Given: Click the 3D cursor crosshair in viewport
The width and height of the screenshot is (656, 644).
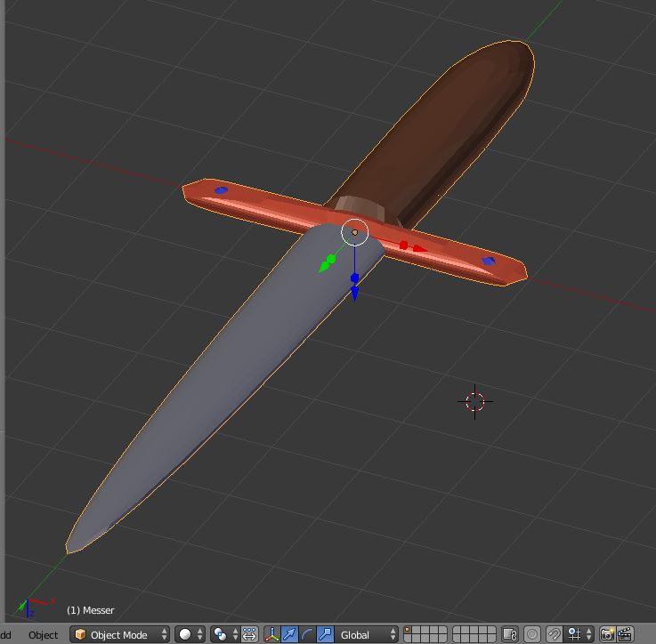Looking at the screenshot, I should click(474, 401).
